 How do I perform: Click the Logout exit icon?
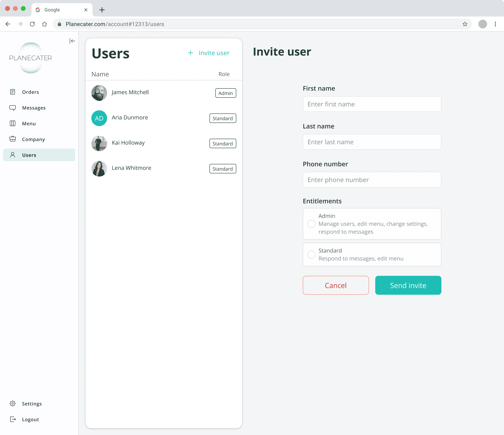coord(13,419)
